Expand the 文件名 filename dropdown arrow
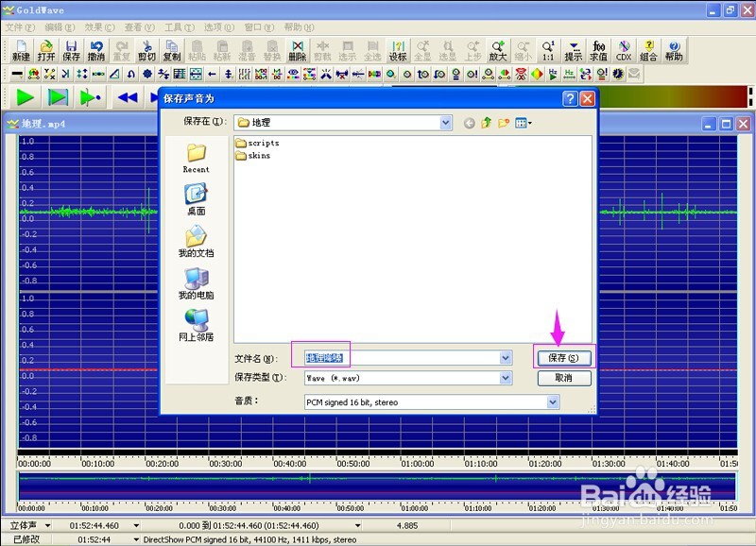The image size is (756, 546). click(x=505, y=358)
